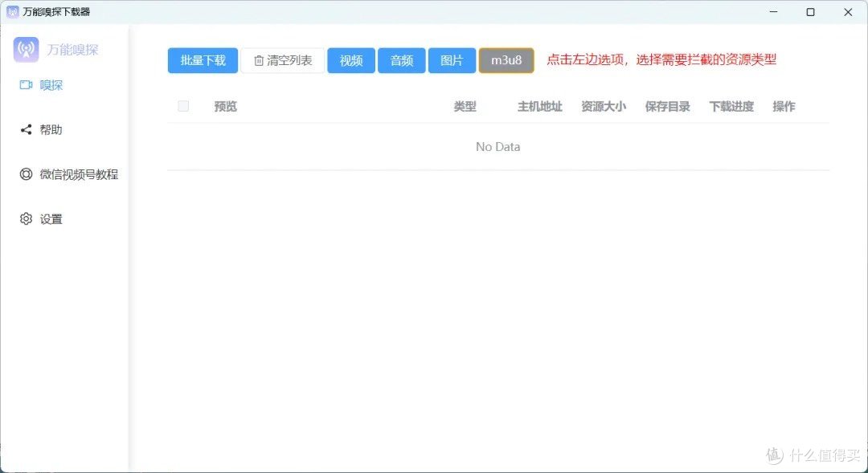Click the 预览 column header
This screenshot has height=473, width=868.
[225, 106]
